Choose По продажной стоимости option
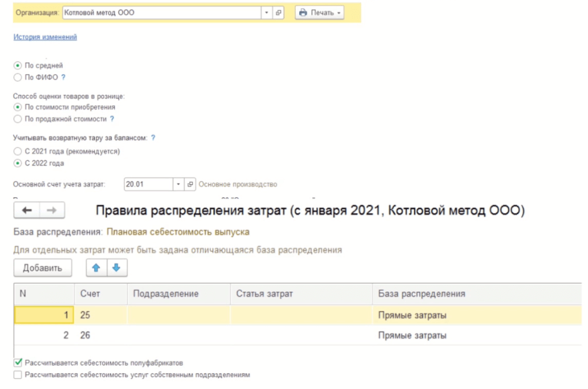Image resolution: width=588 pixels, height=389 pixels. [x=18, y=119]
